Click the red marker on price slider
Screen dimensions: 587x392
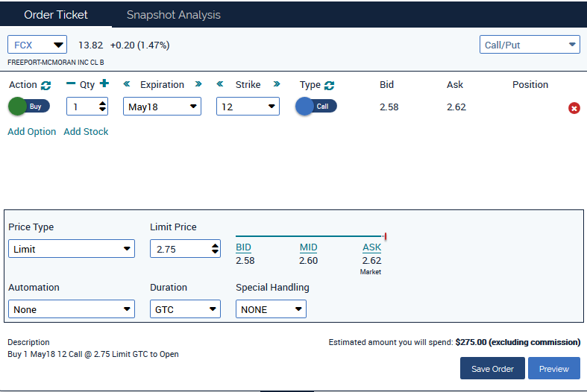pos(385,237)
